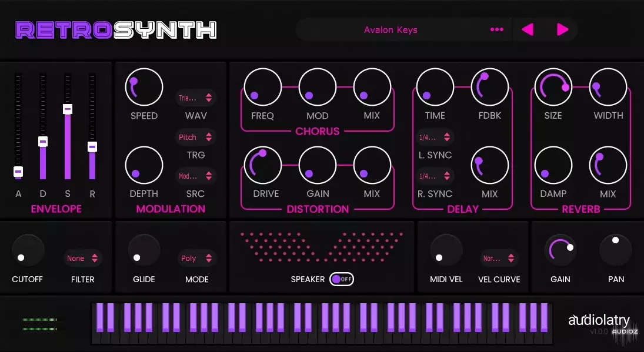Click the output level meter
The height and width of the screenshot is (352, 644).
point(40,324)
